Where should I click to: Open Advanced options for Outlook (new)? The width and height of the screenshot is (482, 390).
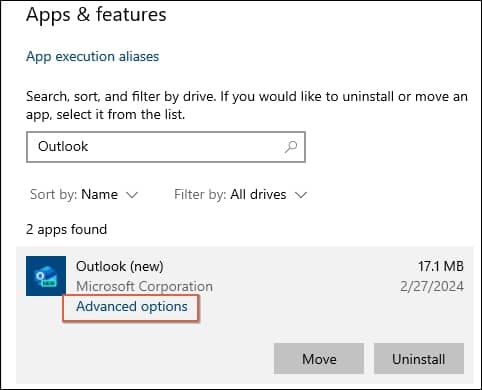click(x=132, y=307)
